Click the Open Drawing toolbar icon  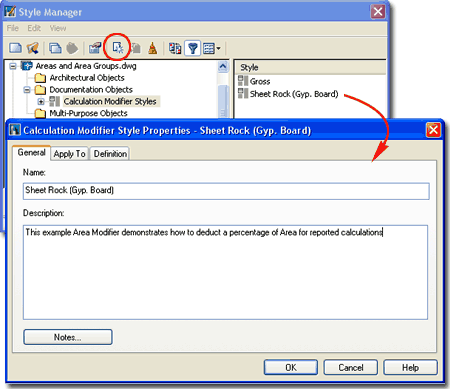click(33, 48)
